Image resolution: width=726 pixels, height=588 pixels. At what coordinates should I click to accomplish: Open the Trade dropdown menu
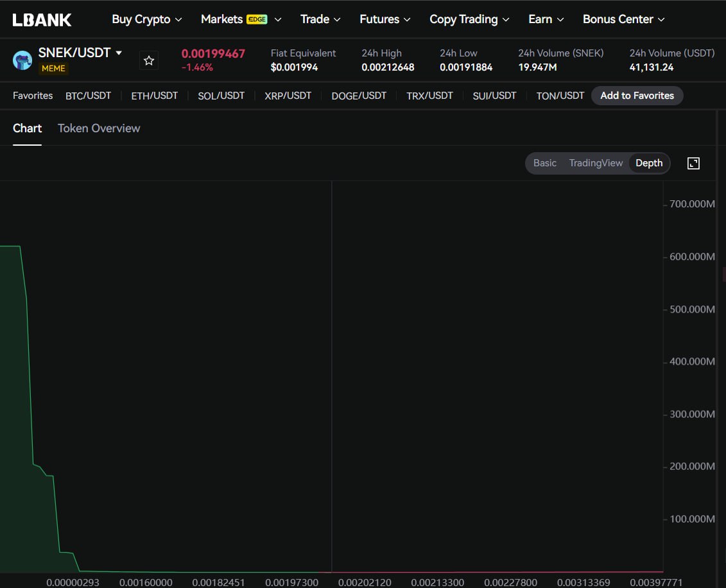click(x=320, y=19)
